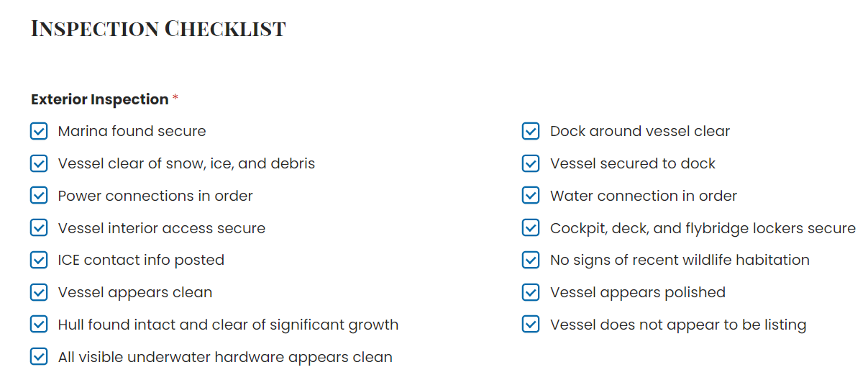The image size is (868, 380).
Task: Uncheck the Marina found secure checkbox
Action: 39,132
